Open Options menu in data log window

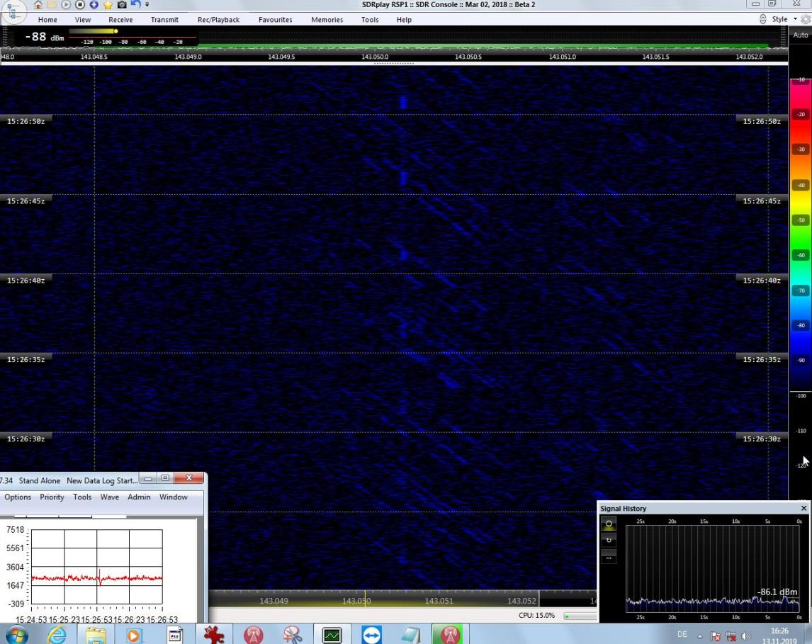click(x=18, y=497)
